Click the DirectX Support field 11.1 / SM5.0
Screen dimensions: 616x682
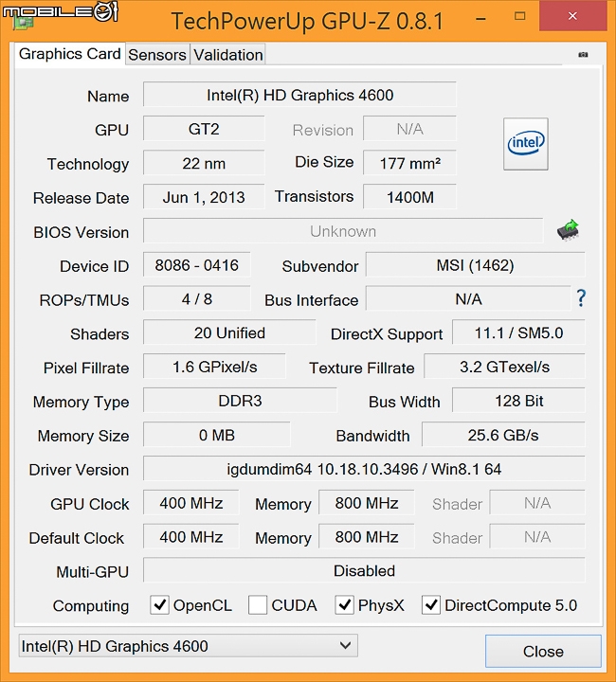[518, 332]
